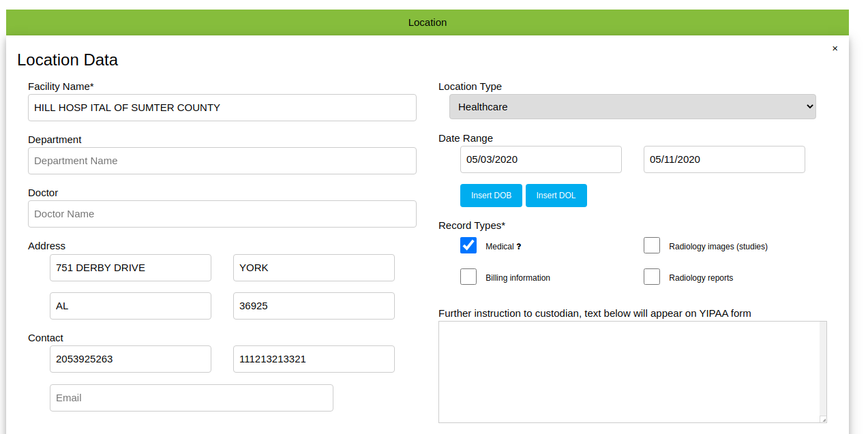Image resolution: width=868 pixels, height=434 pixels.
Task: Click the resize handle of instructions textarea
Action: pyautogui.click(x=823, y=420)
